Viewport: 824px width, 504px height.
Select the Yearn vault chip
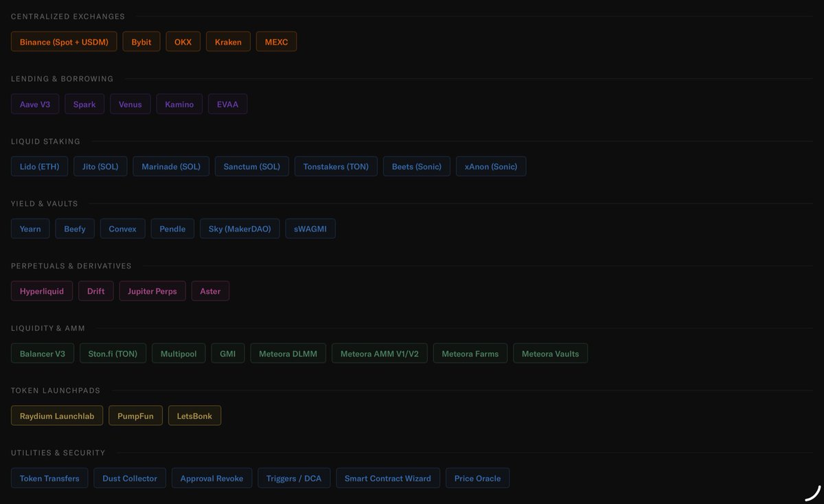(x=30, y=229)
